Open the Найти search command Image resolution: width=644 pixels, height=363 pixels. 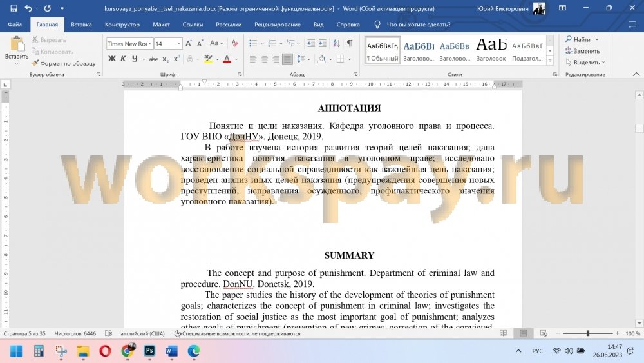[578, 39]
